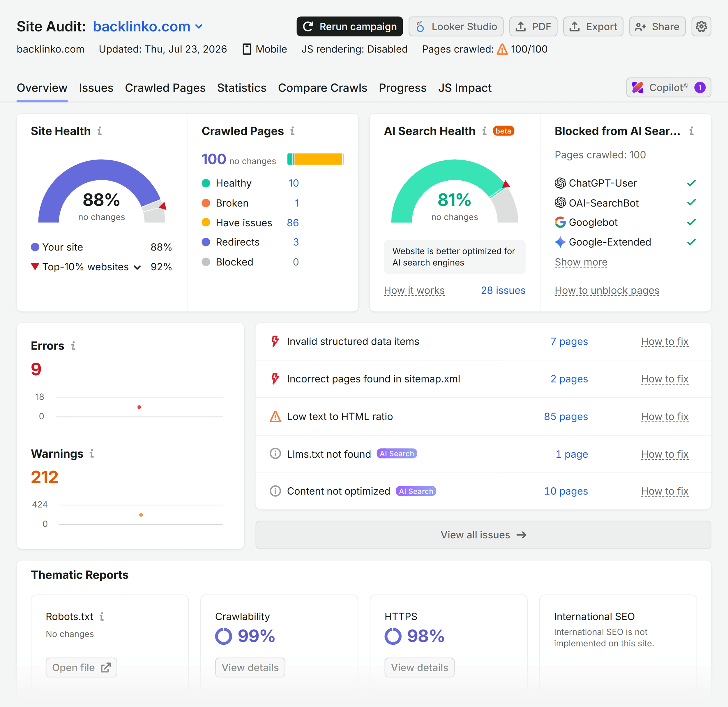Go to the Statistics tab
Viewport: 728px width, 707px height.
[242, 88]
